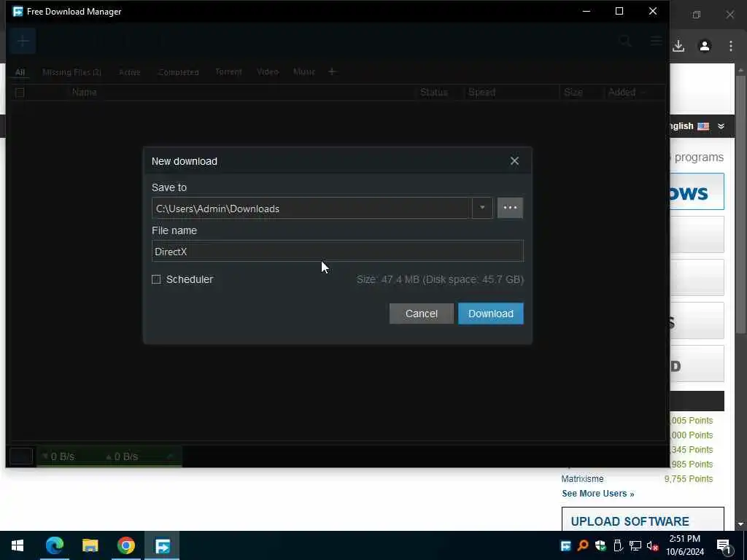Click the Matrixisme user name

[x=582, y=478]
